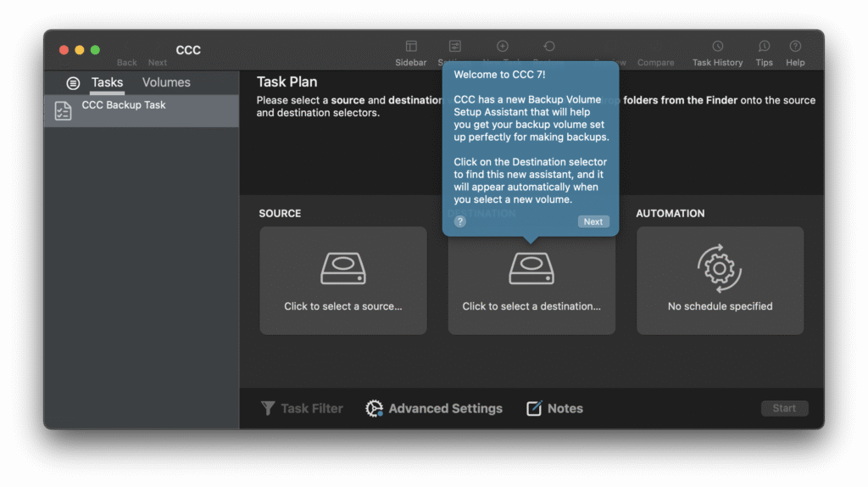The height and width of the screenshot is (487, 868).
Task: Select the CCC Backup Task row
Action: [x=142, y=110]
